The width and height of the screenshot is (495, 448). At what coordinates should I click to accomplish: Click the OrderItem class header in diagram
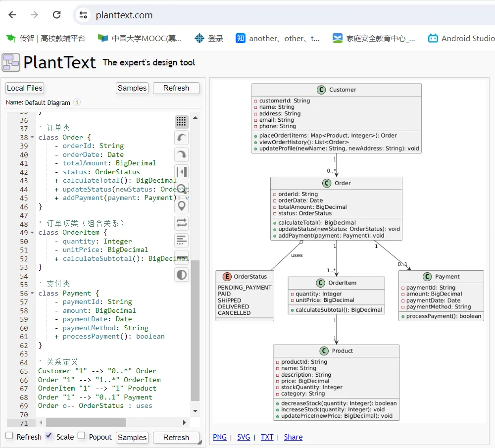[336, 283]
